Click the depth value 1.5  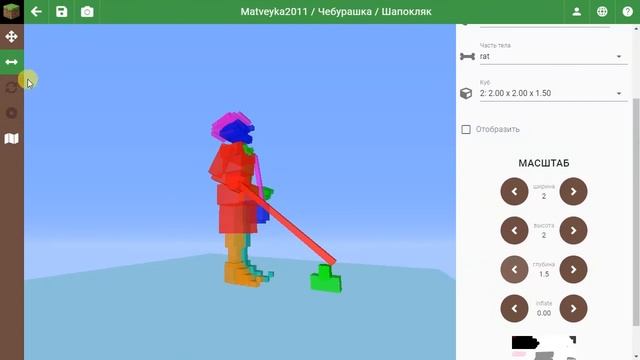tap(544, 274)
